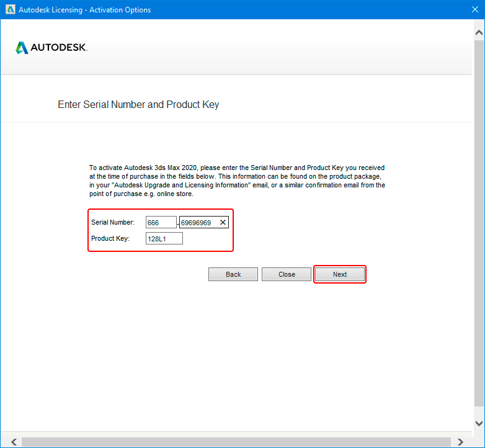This screenshot has width=485, height=448.
Task: Click the 'Serial Number:' label
Action: click(113, 222)
